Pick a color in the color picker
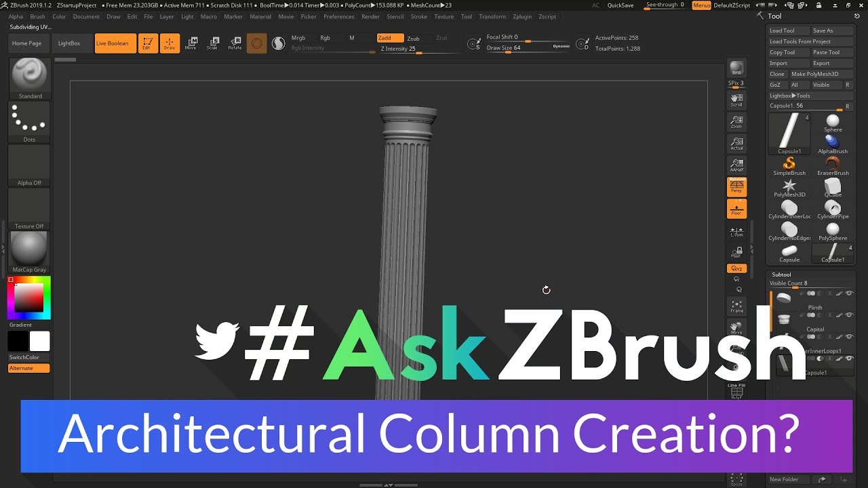The height and width of the screenshot is (488, 868). tap(29, 298)
